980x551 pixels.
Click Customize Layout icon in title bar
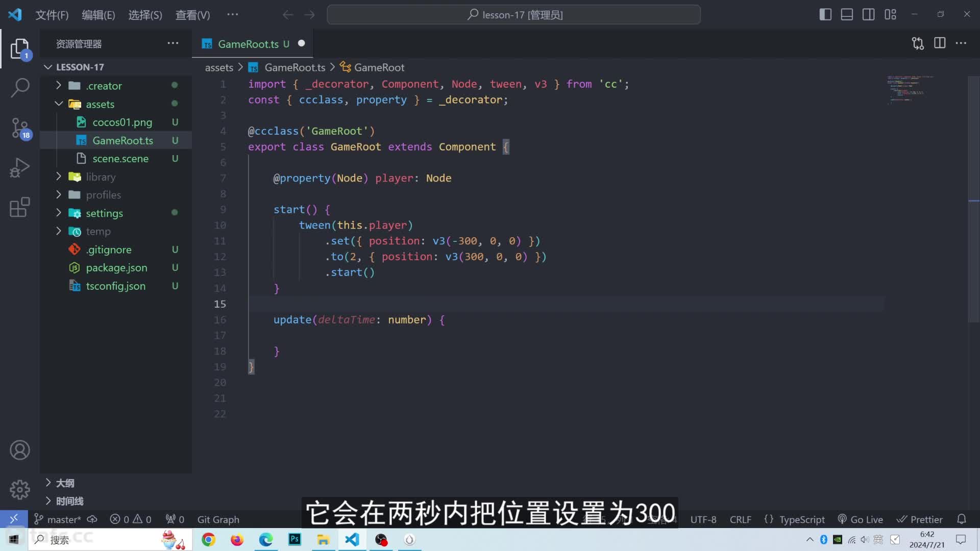[890, 15]
